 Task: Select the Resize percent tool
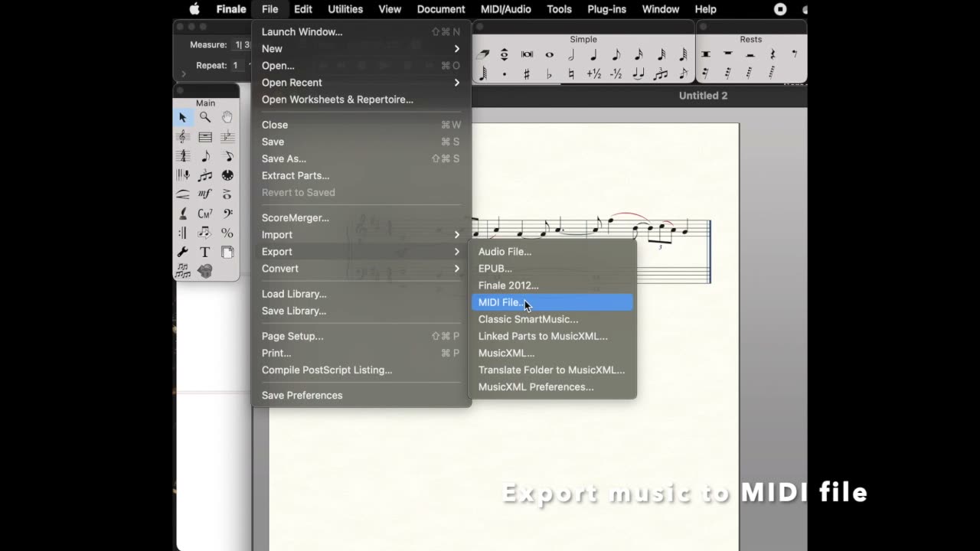pyautogui.click(x=227, y=233)
